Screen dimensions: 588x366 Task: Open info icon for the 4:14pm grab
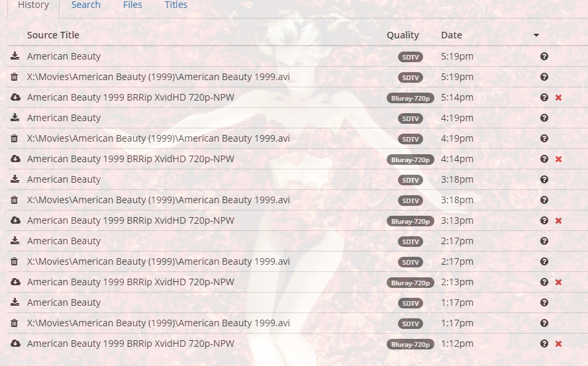(544, 159)
